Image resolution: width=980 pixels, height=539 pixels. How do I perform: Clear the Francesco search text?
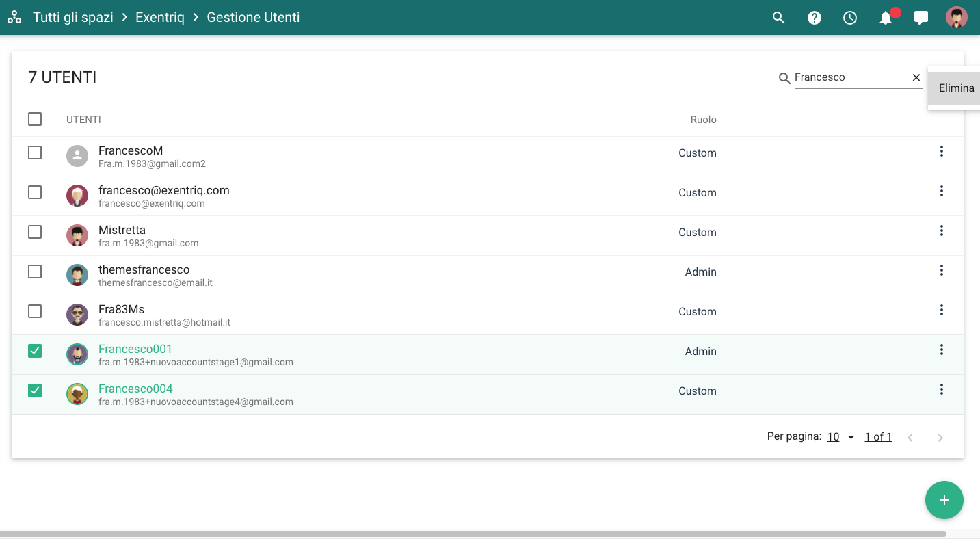(916, 77)
